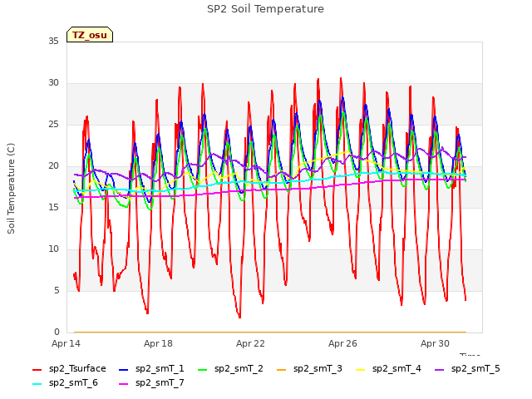Toggle the sp2_smT_4 legend entry
Viewport: 532px width, 399px height.
[x=388, y=368]
